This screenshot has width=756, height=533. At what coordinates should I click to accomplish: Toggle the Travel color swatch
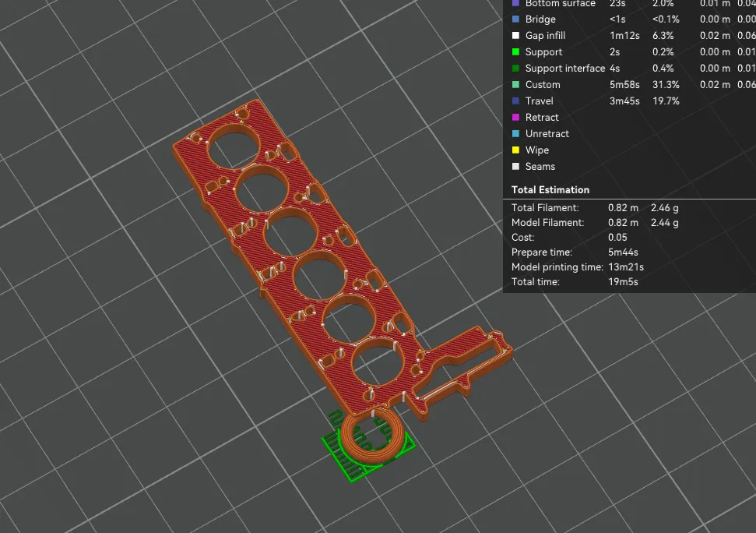click(x=515, y=101)
